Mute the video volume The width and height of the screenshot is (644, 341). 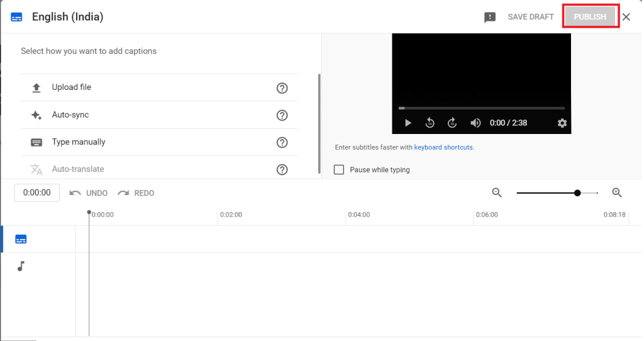475,123
